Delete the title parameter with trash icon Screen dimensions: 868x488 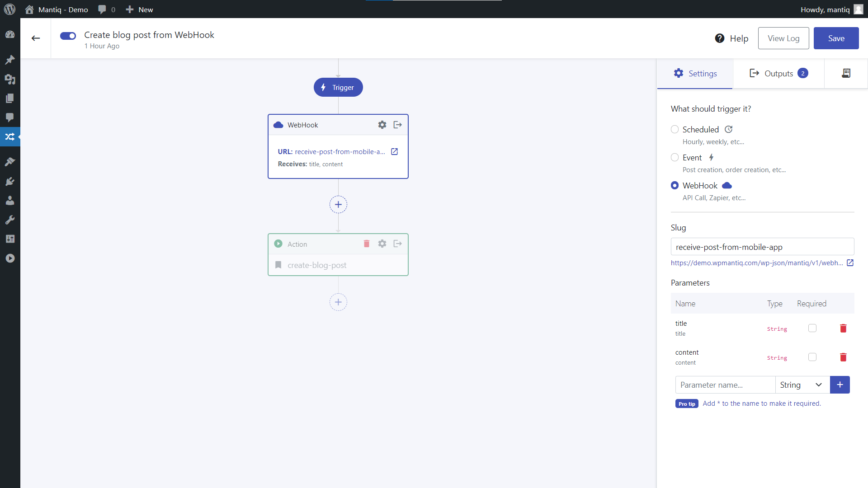(843, 328)
